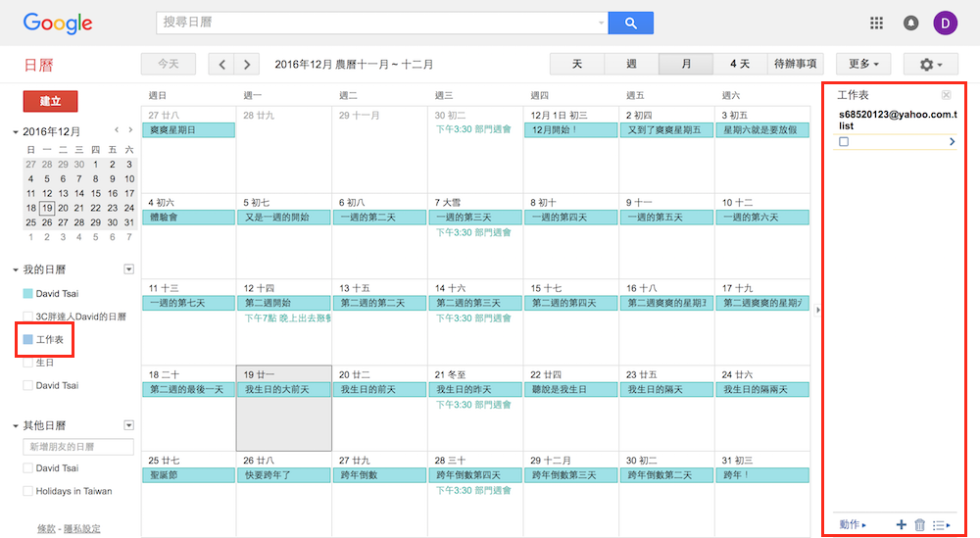Click the blue search magnifier button
This screenshot has height=538, width=980.
[630, 23]
